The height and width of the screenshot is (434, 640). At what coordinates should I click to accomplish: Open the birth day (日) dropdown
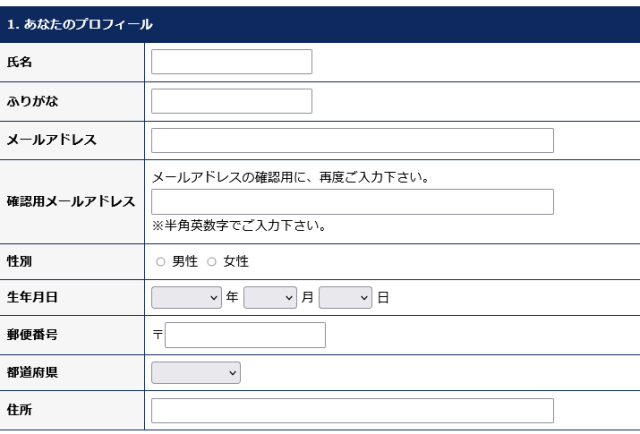(346, 298)
